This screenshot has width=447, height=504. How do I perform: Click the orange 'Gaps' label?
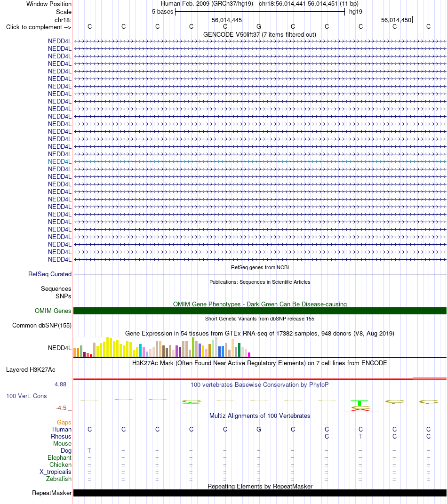(x=64, y=423)
